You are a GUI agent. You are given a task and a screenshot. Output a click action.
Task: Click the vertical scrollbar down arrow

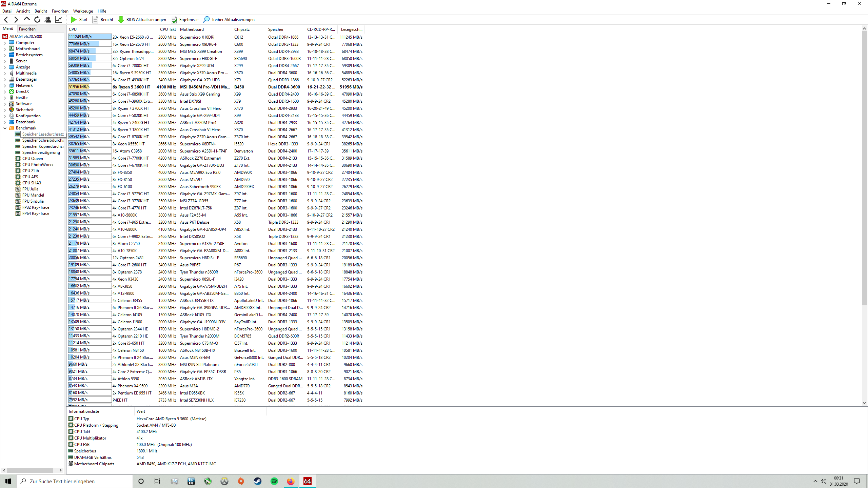click(x=864, y=403)
